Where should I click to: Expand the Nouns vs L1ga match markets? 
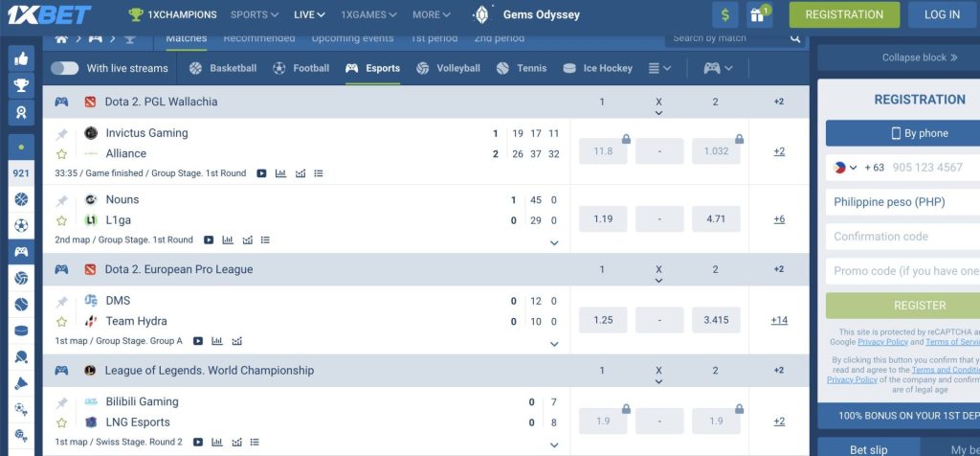(x=553, y=242)
